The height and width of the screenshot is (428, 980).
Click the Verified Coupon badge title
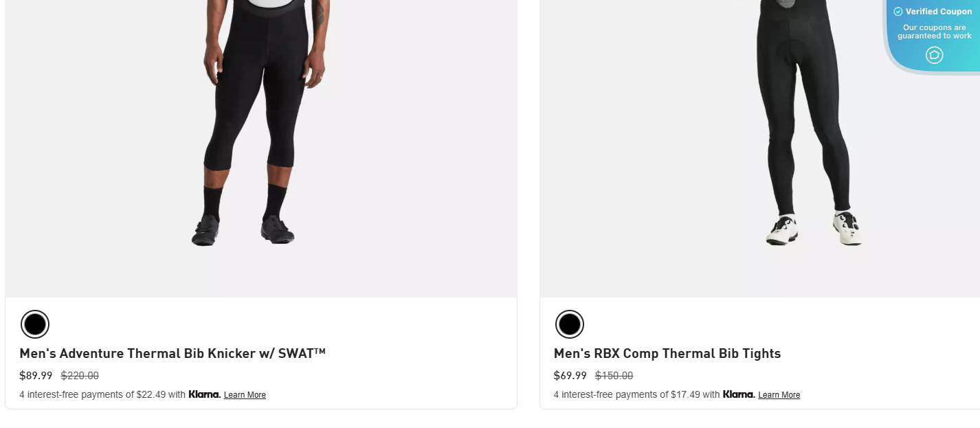(x=938, y=12)
